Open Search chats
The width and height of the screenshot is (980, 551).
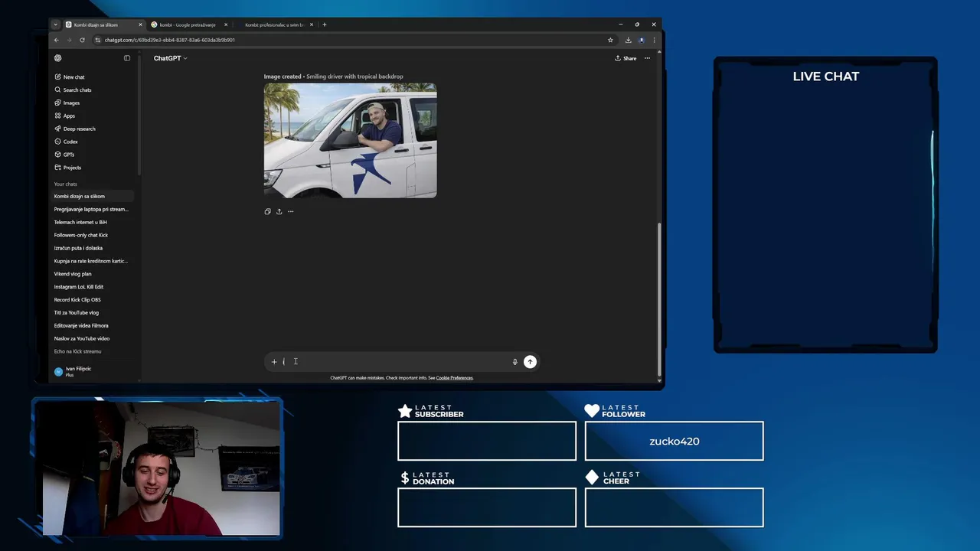coord(73,90)
